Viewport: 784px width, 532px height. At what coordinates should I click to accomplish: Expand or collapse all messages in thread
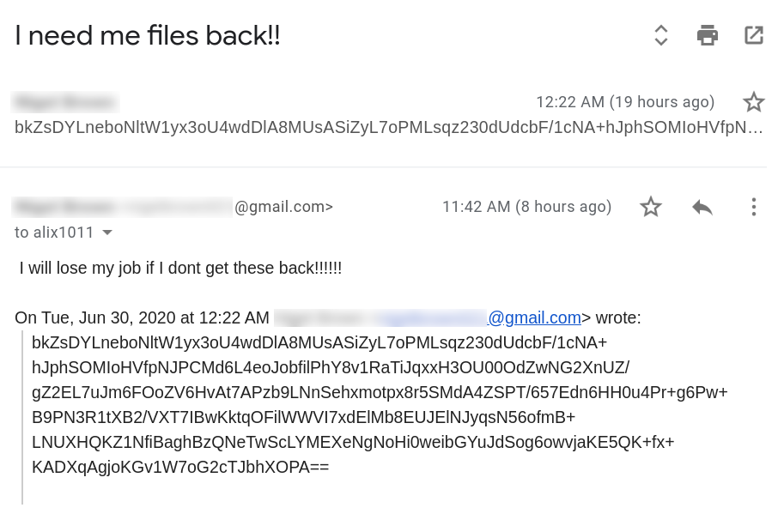(661, 35)
